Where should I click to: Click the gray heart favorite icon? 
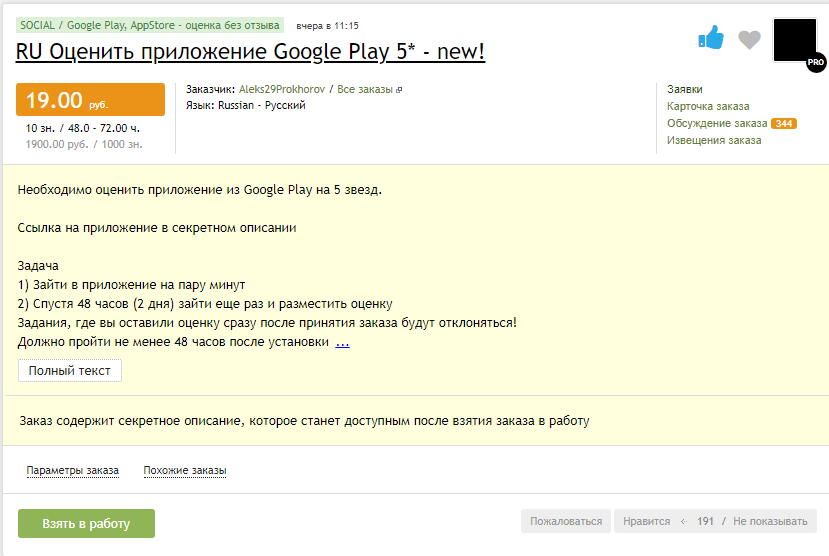749,40
